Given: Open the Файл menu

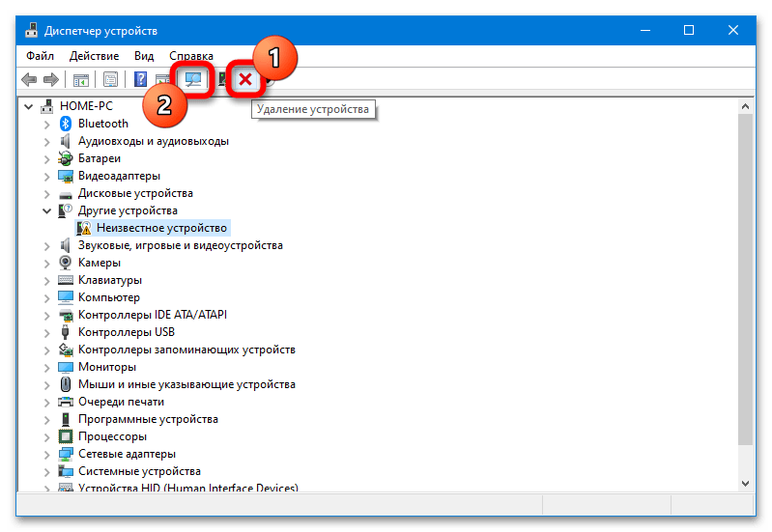Looking at the screenshot, I should click(x=40, y=56).
